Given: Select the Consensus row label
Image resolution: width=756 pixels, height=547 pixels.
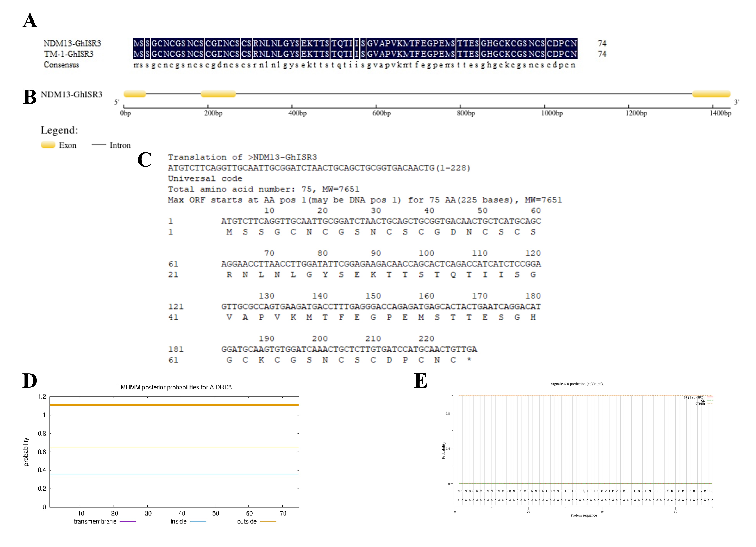Looking at the screenshot, I should tap(61, 65).
